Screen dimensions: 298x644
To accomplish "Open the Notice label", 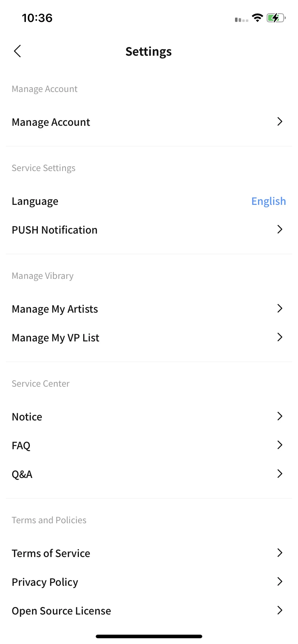I will pyautogui.click(x=27, y=417).
